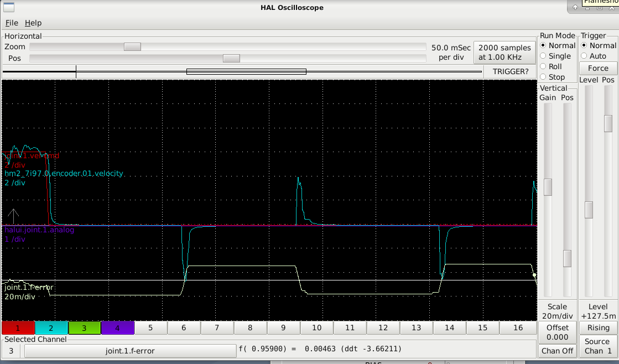Select channel 16 button
The height and width of the screenshot is (364, 619).
pos(518,327)
